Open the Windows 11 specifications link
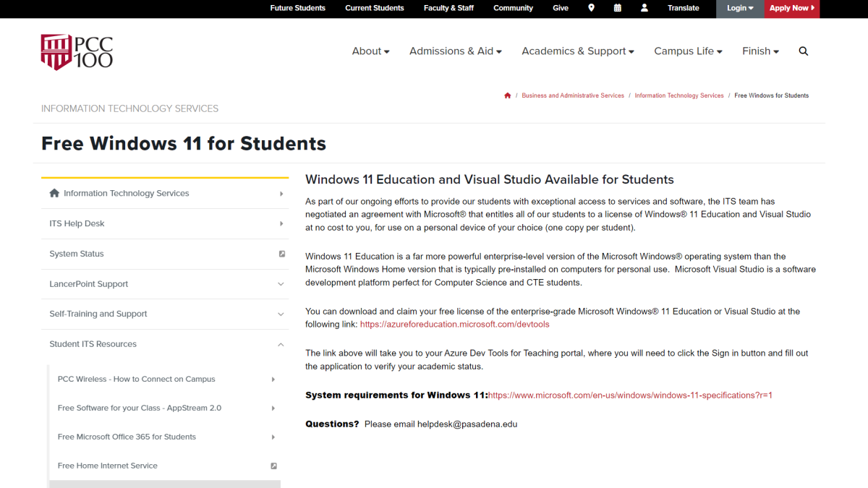 (x=630, y=395)
